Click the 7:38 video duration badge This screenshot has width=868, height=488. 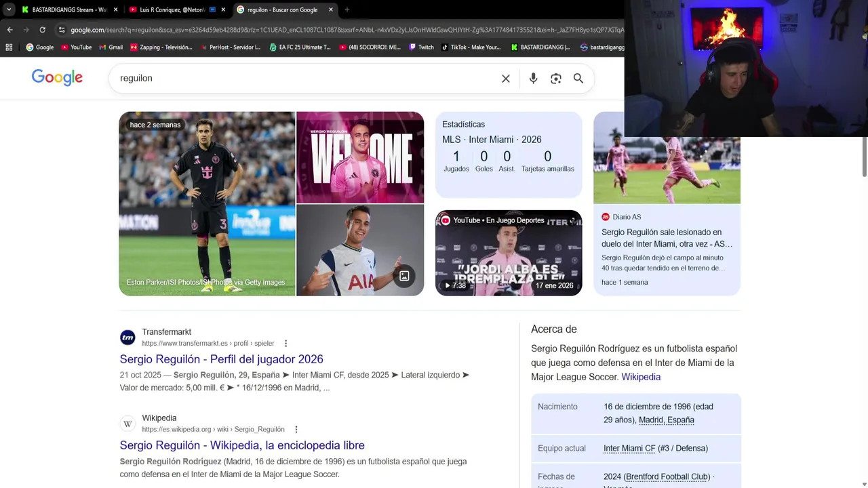click(455, 285)
